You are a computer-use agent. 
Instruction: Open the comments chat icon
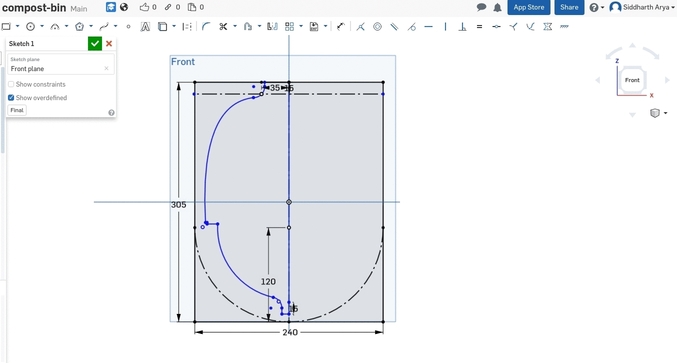481,7
